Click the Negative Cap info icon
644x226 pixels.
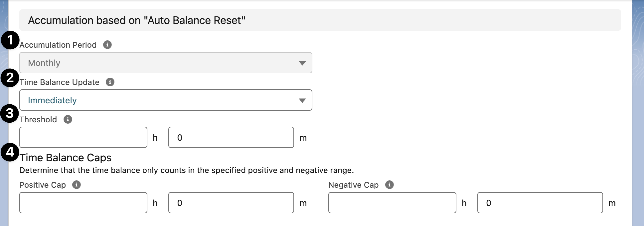click(390, 185)
